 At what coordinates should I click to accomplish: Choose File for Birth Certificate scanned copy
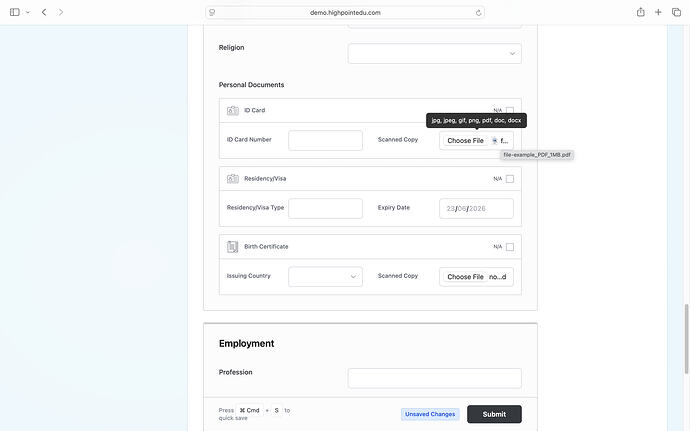[x=465, y=276]
